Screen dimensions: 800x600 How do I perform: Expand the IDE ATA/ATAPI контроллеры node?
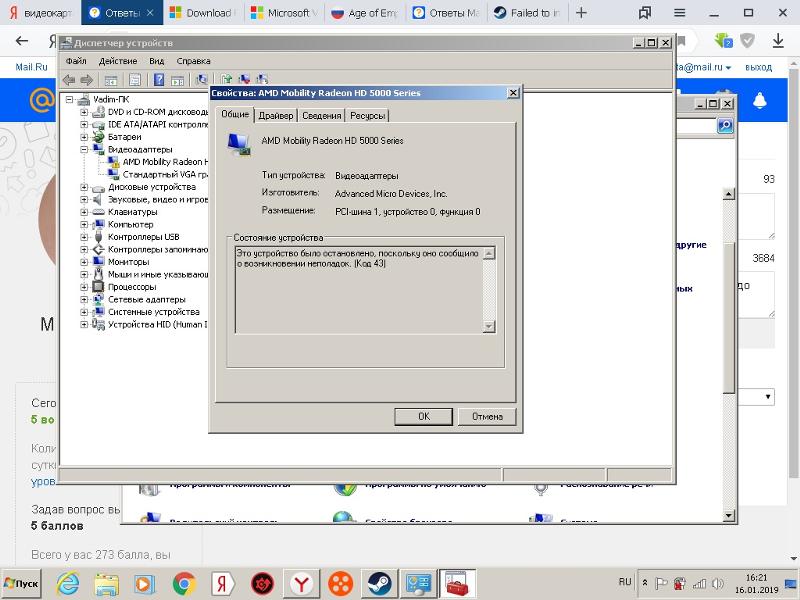click(84, 124)
